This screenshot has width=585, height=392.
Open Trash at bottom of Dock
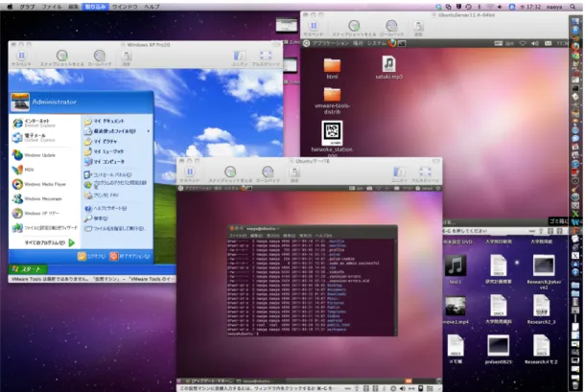click(575, 383)
